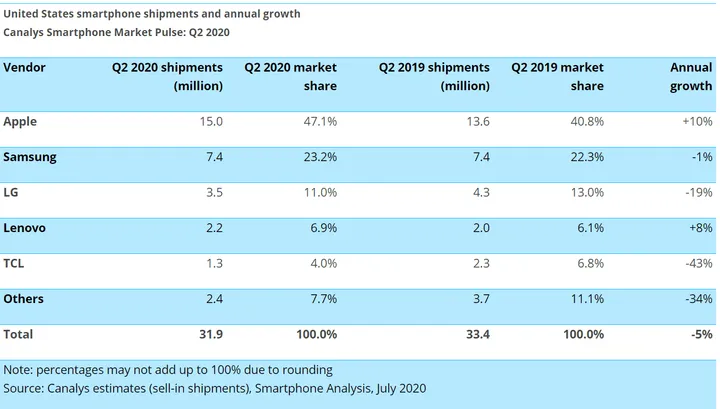Click Lenovo's 6.1% market share
Viewport: 720px width, 409px height.
click(591, 228)
